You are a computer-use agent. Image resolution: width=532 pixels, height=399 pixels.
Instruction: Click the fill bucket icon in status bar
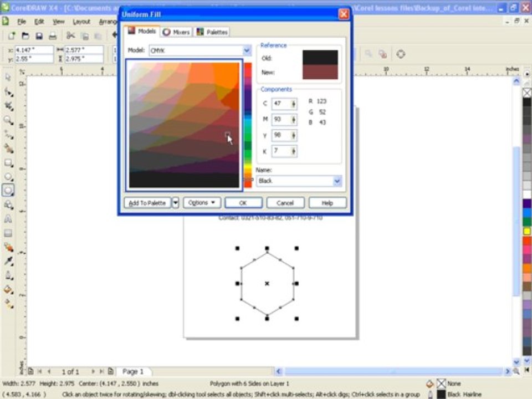click(429, 383)
